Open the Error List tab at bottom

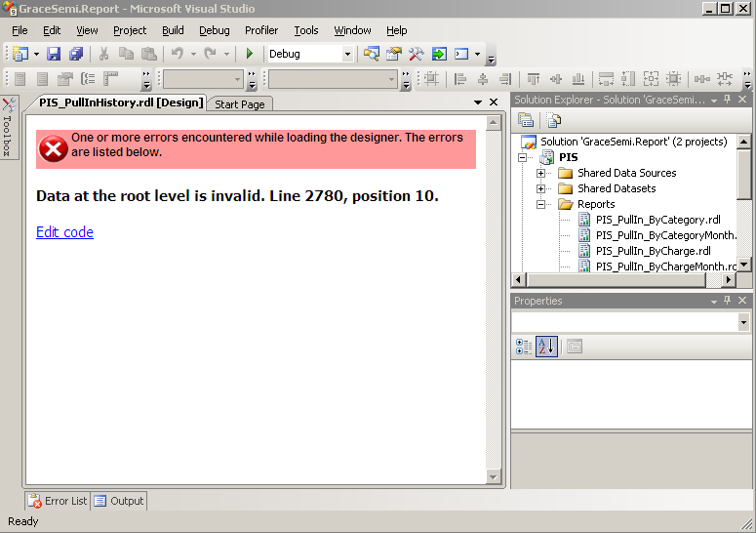coord(58,501)
